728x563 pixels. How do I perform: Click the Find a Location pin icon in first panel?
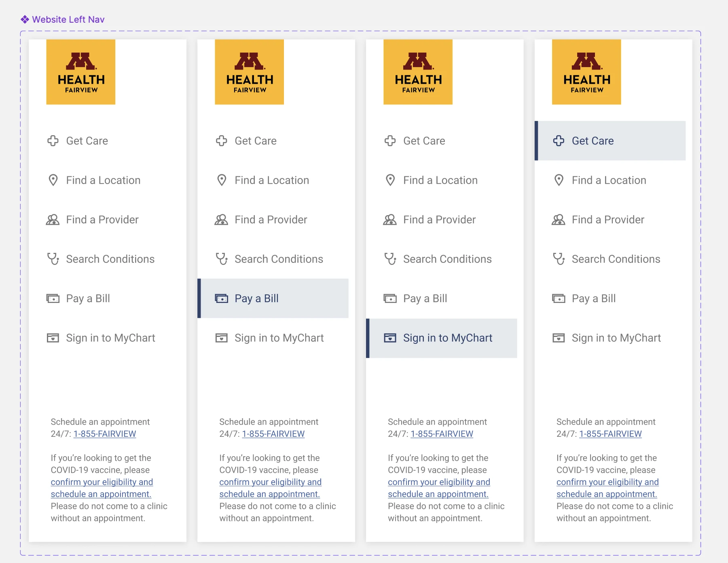(53, 180)
